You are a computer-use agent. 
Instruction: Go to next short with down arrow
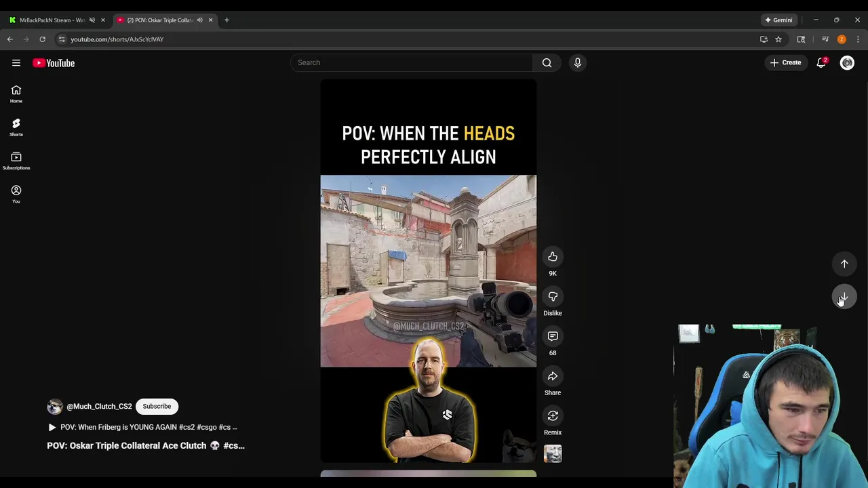844,297
